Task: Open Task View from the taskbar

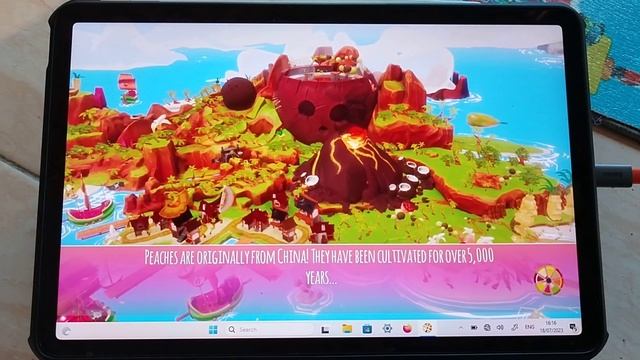Action: (325, 329)
